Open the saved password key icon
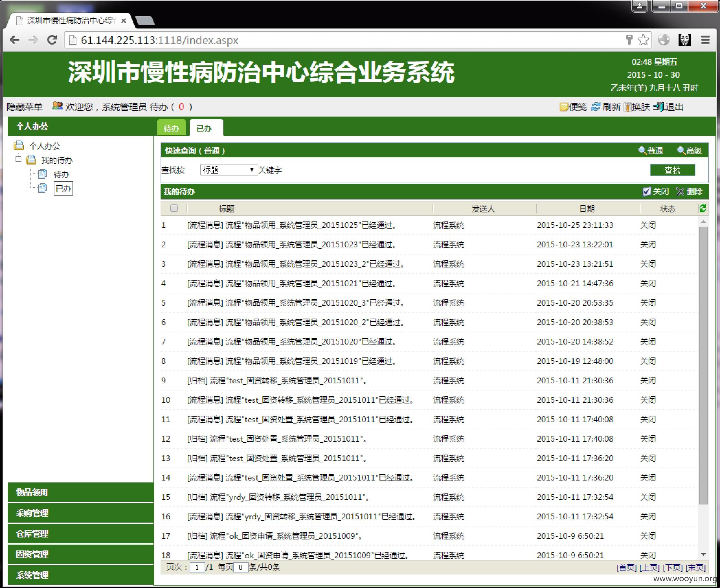The width and height of the screenshot is (720, 588). tap(629, 40)
